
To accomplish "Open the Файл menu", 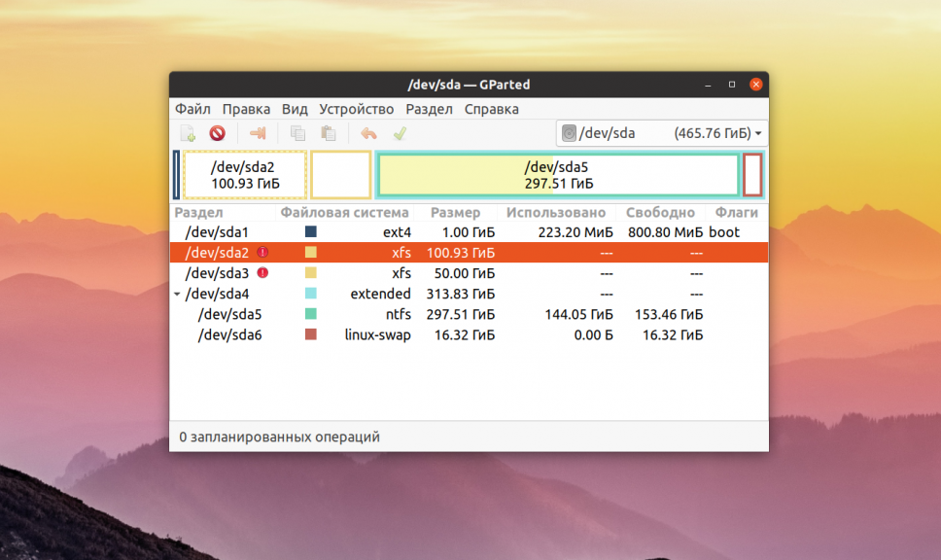I will click(193, 109).
